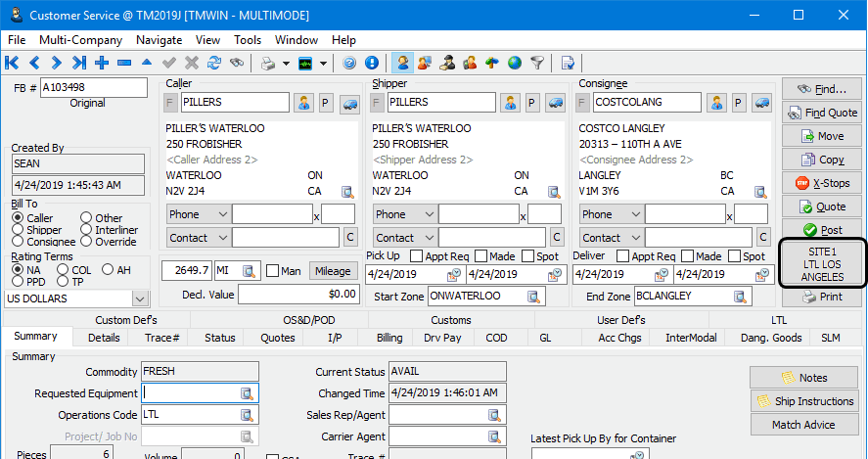
Task: Click the blue plus add record icon
Action: (x=102, y=63)
